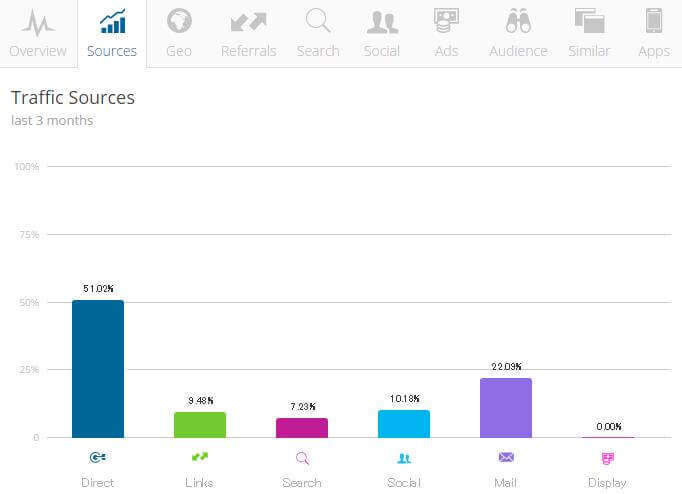Click the 51.02% value label
The width and height of the screenshot is (682, 494).
98,288
